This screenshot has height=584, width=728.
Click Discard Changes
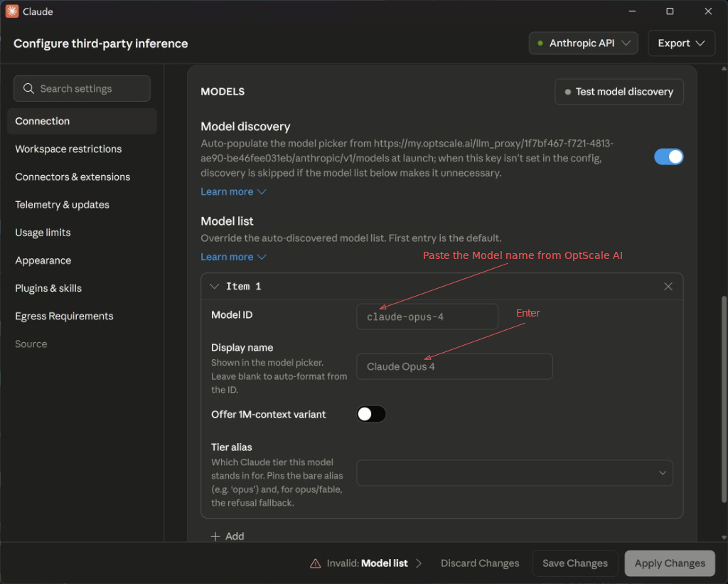(480, 563)
